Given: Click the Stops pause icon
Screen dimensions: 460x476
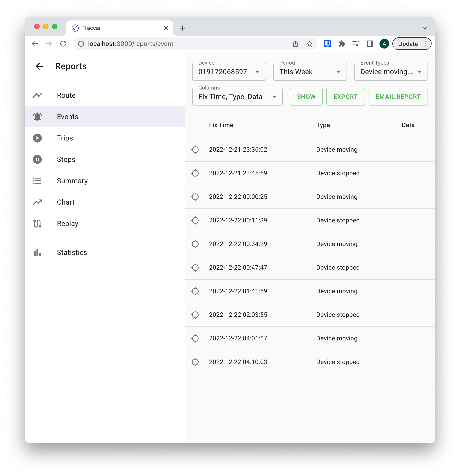Looking at the screenshot, I should click(x=37, y=159).
